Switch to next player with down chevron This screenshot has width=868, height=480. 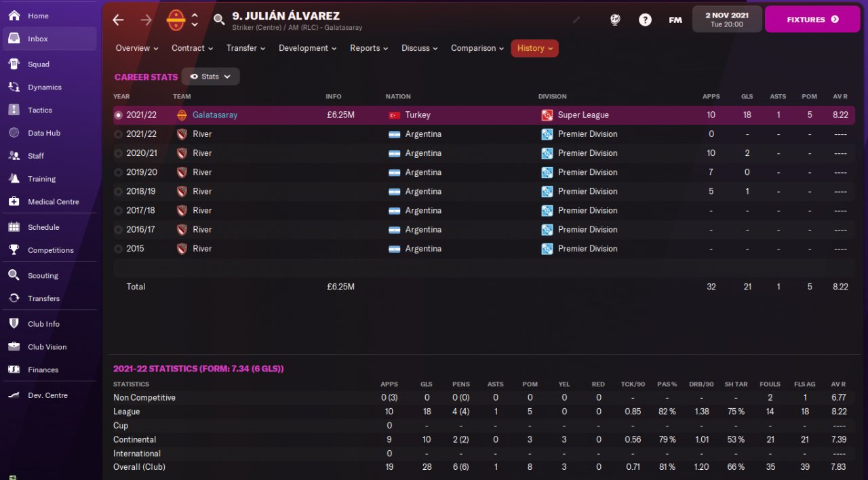coord(195,24)
